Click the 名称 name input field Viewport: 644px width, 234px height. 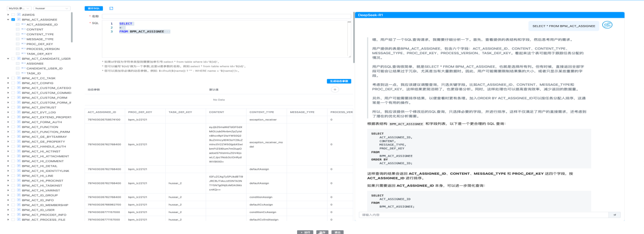[226, 16]
